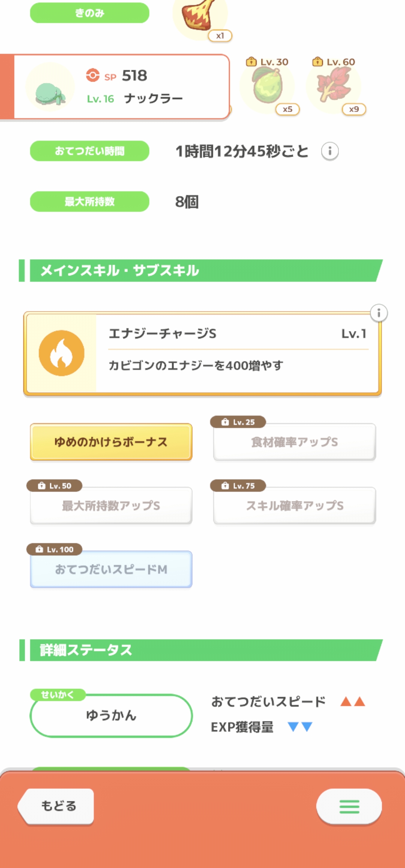The image size is (405, 868).
Task: Tap the おてつだい時間 label pill
Action: pos(90,151)
